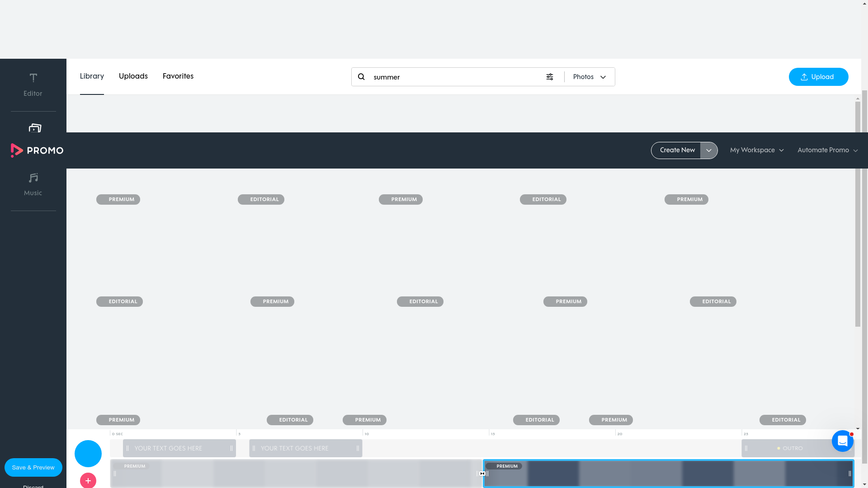Viewport: 868px width, 488px height.
Task: Open the media library icon in sidebar
Action: click(x=35, y=128)
